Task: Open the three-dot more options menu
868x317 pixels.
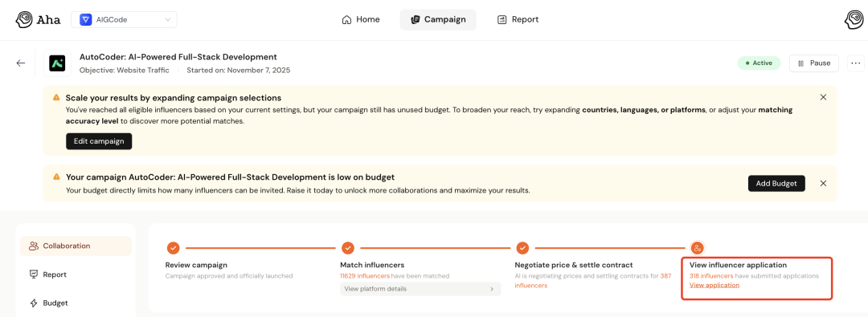Action: tap(856, 63)
